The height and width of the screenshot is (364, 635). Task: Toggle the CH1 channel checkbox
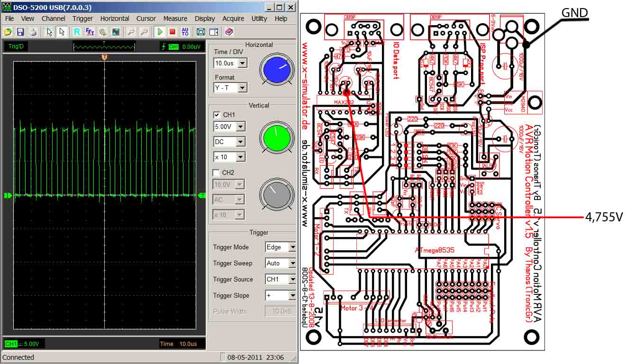tap(217, 115)
